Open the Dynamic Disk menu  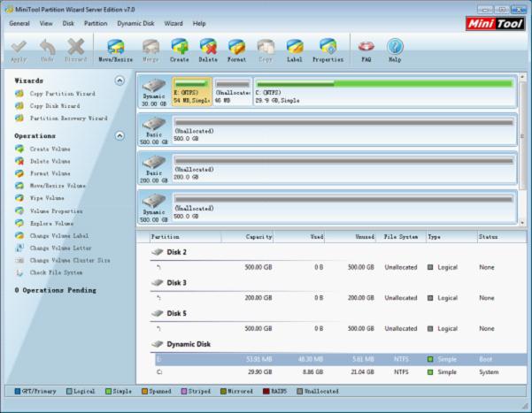(x=135, y=23)
